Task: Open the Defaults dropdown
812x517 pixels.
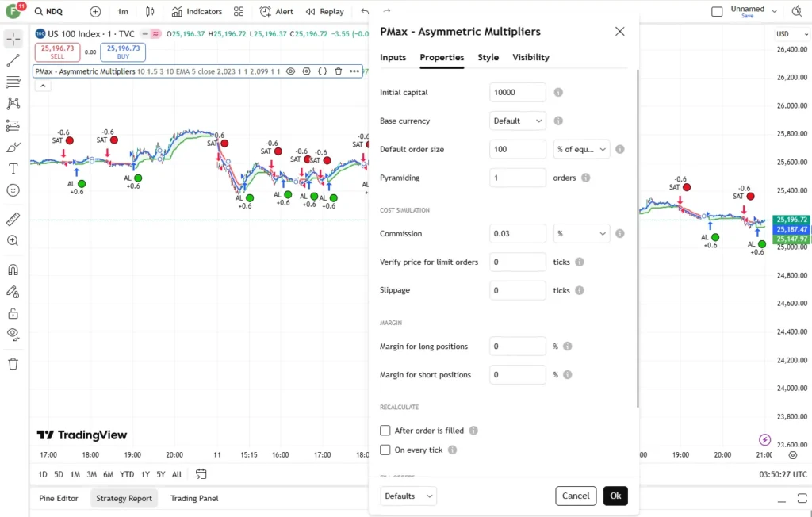Action: [408, 496]
